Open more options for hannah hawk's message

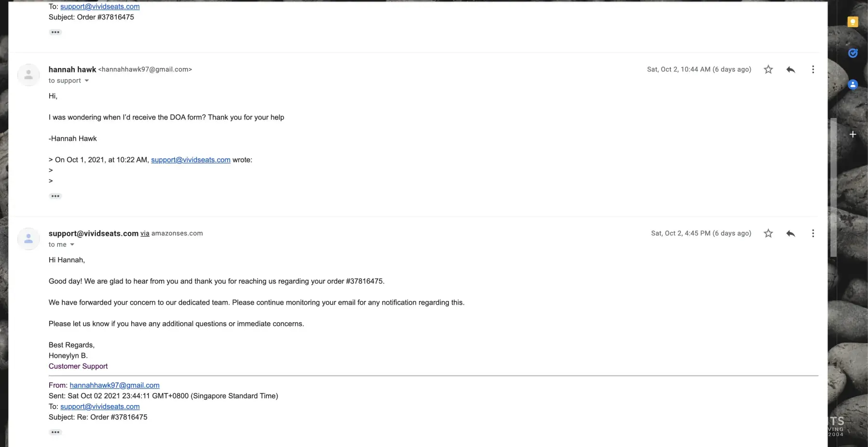[x=813, y=69]
